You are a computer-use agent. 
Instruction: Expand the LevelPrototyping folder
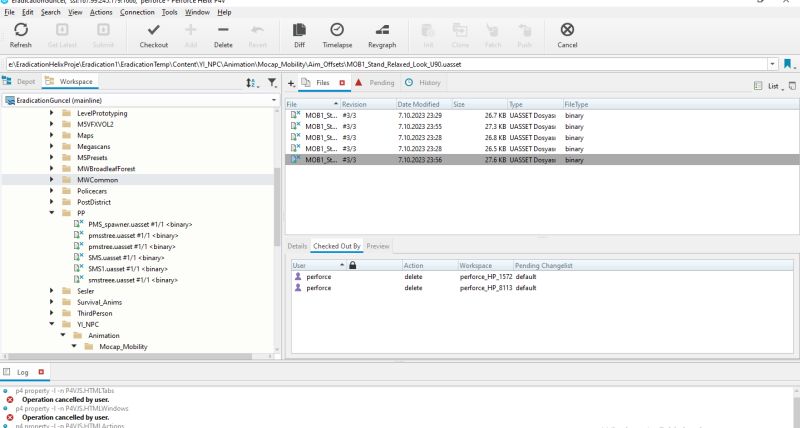52,113
